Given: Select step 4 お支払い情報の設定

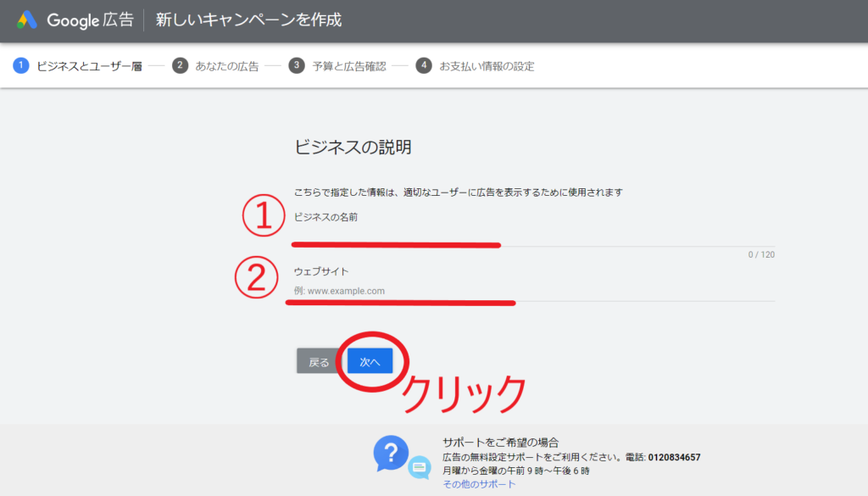Looking at the screenshot, I should (x=475, y=66).
